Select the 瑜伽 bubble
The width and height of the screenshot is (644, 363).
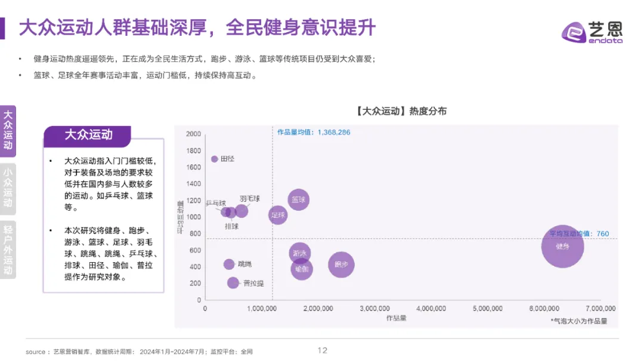pyautogui.click(x=301, y=270)
